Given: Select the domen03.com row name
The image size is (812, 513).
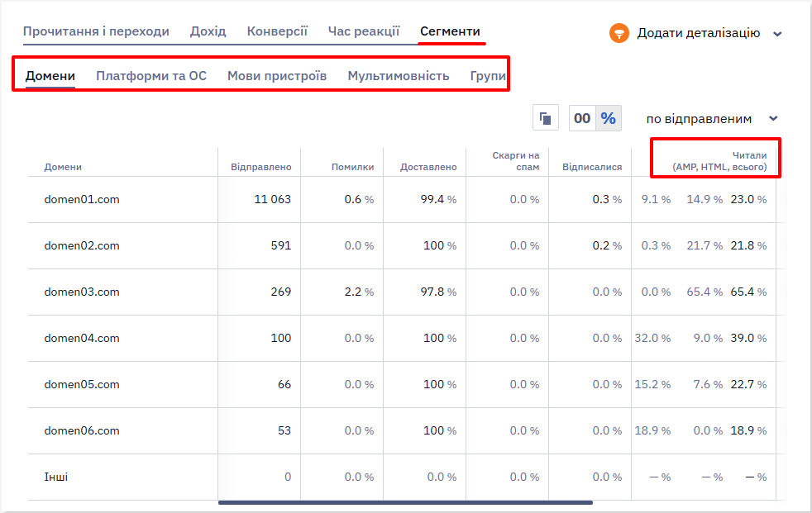Looking at the screenshot, I should click(x=82, y=292).
